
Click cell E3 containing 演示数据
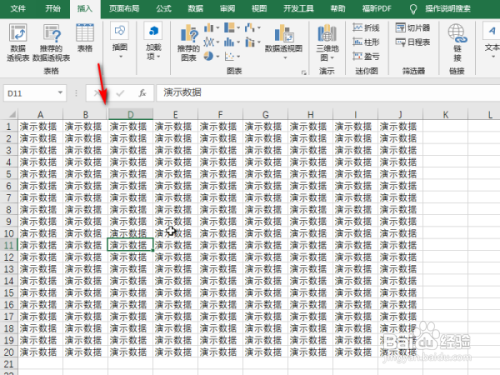[175, 150]
